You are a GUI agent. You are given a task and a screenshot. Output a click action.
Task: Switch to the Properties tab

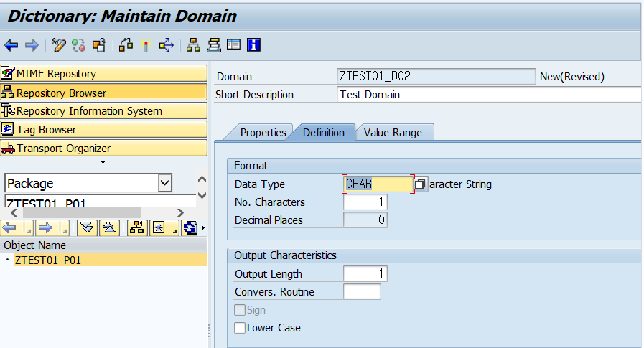tap(263, 133)
